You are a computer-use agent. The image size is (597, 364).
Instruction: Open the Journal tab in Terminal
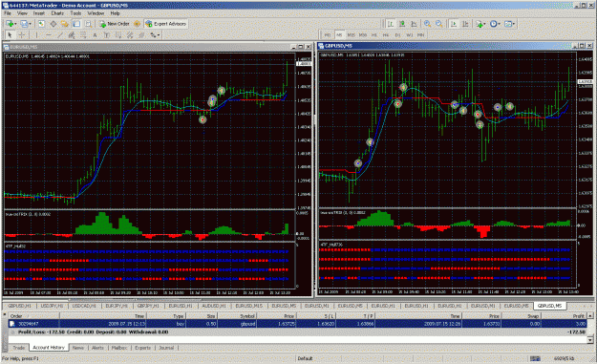coord(166,348)
